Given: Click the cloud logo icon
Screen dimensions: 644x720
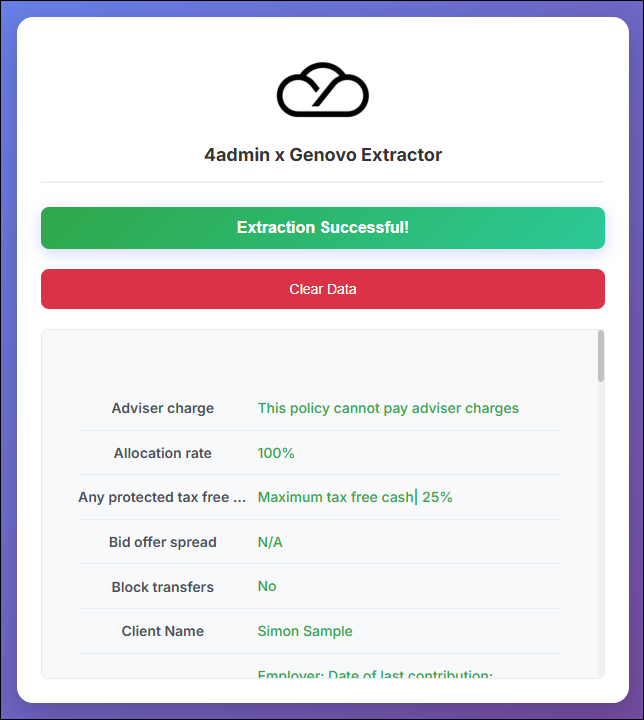Looking at the screenshot, I should (x=322, y=90).
